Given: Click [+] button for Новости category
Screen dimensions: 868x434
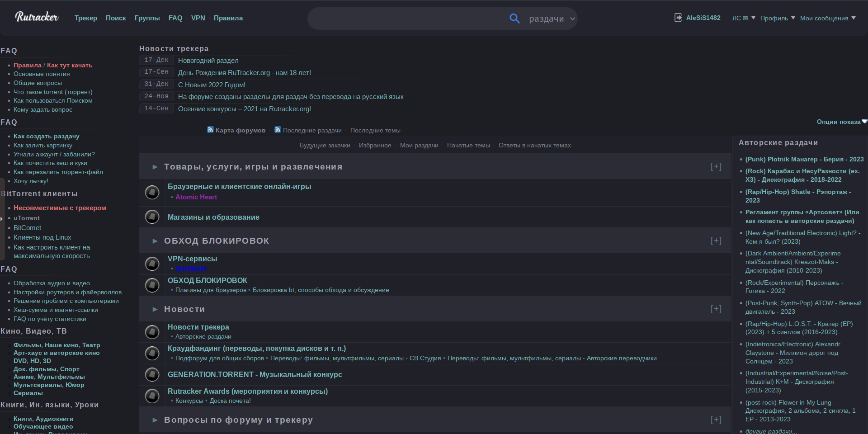Looking at the screenshot, I should coord(716,309).
